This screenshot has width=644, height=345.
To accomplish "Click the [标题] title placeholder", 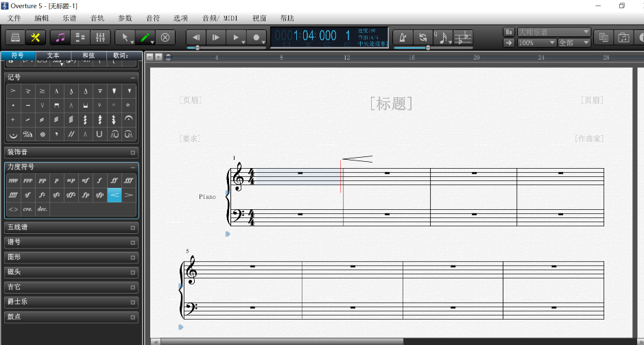I will [x=391, y=104].
